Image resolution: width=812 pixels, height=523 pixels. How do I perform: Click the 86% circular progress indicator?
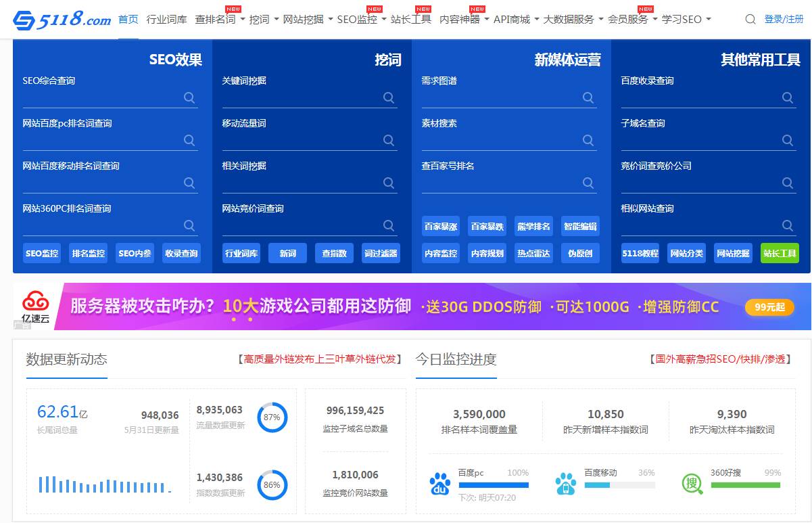click(272, 485)
